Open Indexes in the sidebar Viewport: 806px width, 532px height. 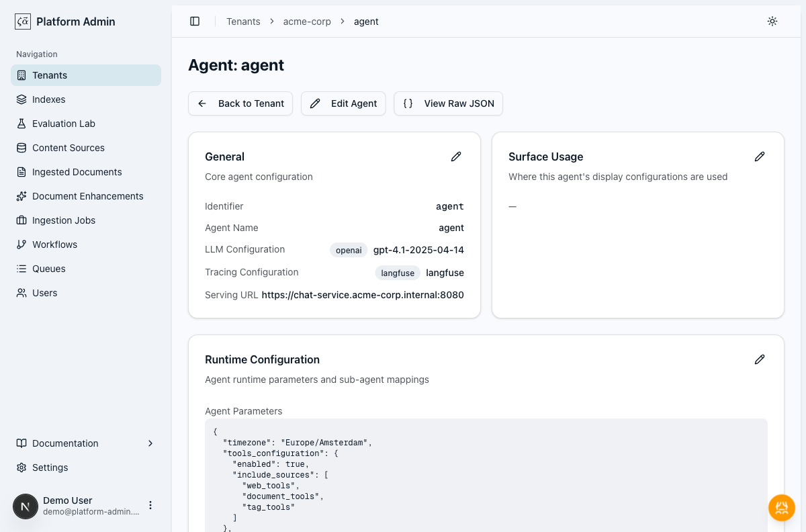(x=86, y=99)
